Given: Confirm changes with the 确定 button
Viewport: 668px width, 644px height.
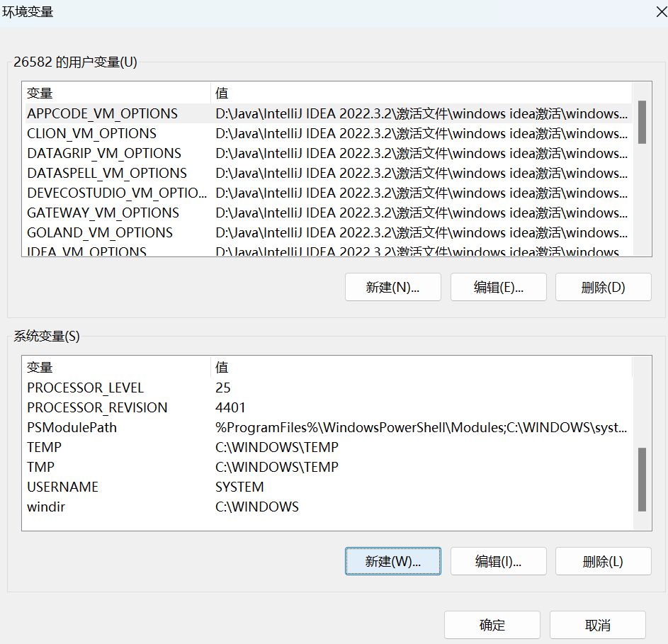Looking at the screenshot, I should pyautogui.click(x=492, y=625).
